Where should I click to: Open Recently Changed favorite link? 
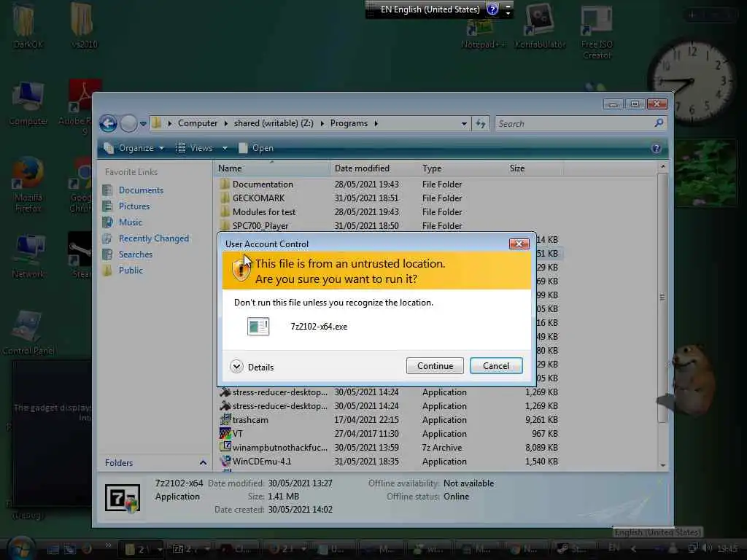[153, 238]
